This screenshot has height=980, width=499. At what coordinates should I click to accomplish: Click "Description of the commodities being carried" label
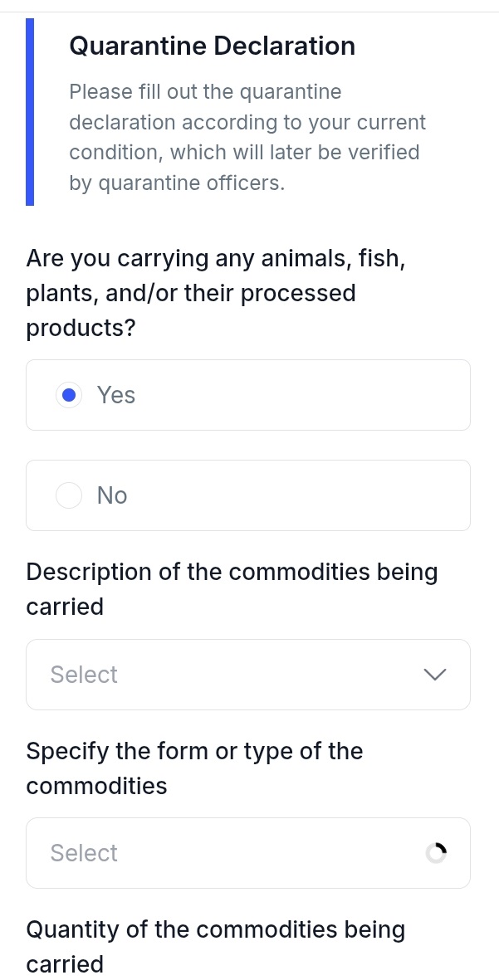point(232,589)
